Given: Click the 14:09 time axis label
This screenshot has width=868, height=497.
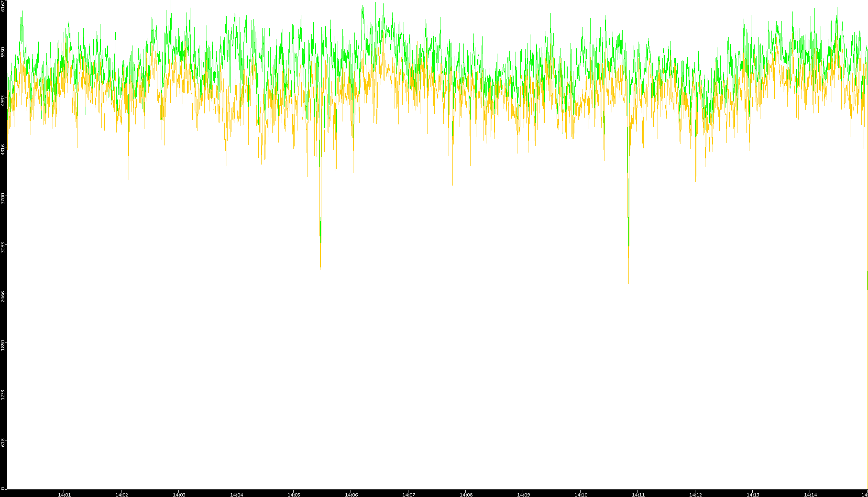Looking at the screenshot, I should 523,495.
